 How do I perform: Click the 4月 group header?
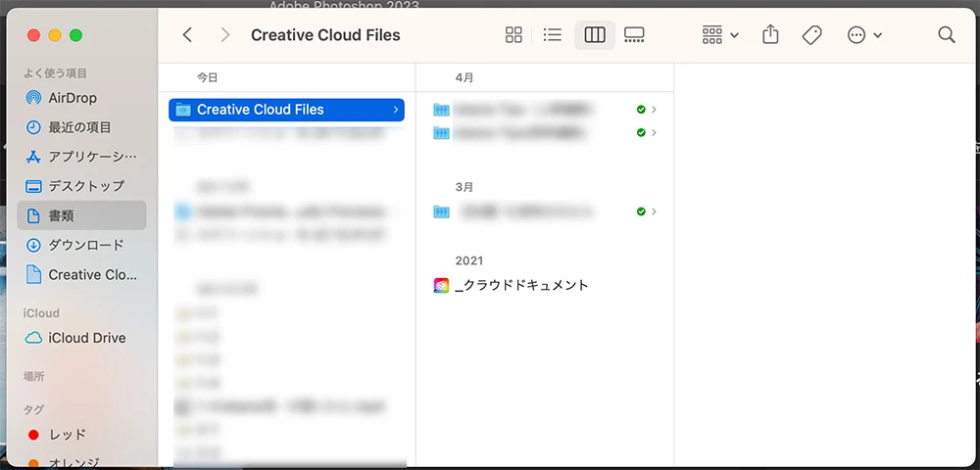(x=465, y=77)
